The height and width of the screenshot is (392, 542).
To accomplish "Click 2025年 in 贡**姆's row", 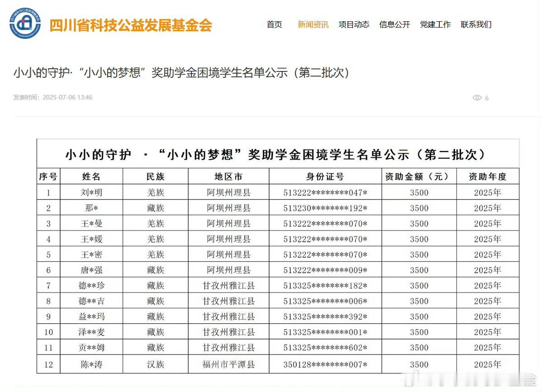I will point(487,347).
